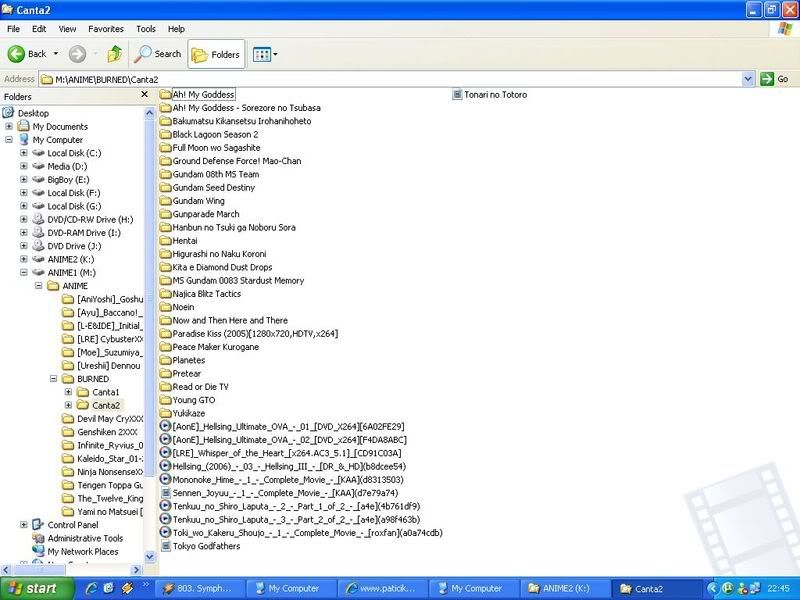Expand Local Disk (C:) node
Screen dimensions: 800x600
tap(23, 153)
